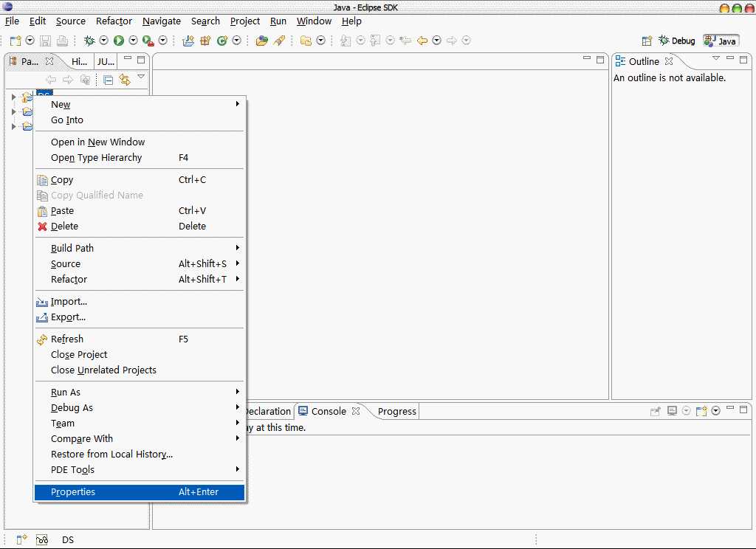756x549 pixels.
Task: Click the Display Selected Console monitor icon
Action: pyautogui.click(x=672, y=411)
